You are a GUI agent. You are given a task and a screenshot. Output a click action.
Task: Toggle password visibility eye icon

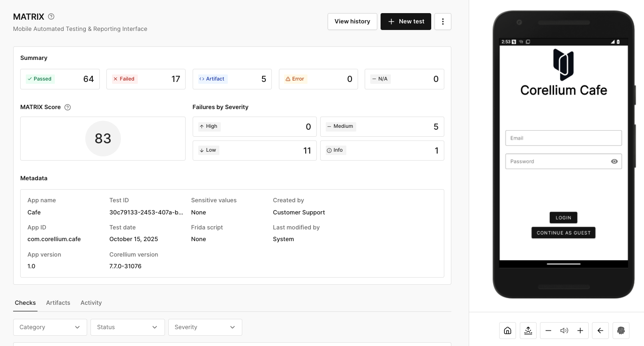click(x=614, y=162)
